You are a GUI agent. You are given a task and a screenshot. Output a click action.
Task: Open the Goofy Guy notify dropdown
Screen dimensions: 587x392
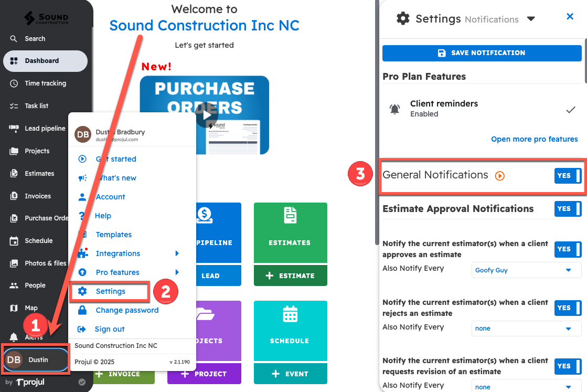[526, 270]
